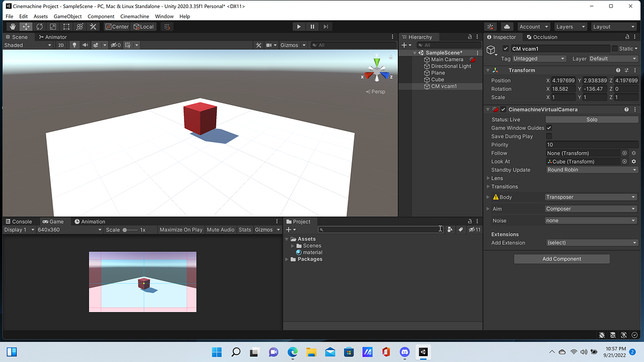This screenshot has height=362, width=644.
Task: Toggle CM vcam1 active checkbox
Action: 506,49
